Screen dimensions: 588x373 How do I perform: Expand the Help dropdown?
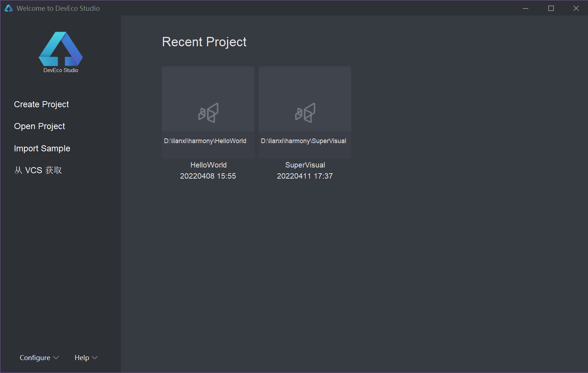(86, 358)
